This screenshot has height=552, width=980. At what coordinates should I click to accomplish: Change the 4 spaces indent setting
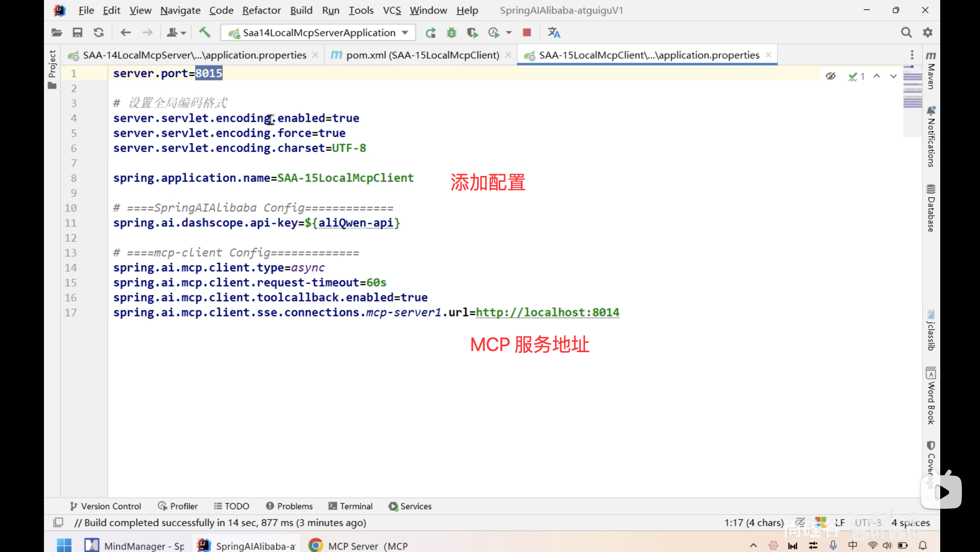911,522
